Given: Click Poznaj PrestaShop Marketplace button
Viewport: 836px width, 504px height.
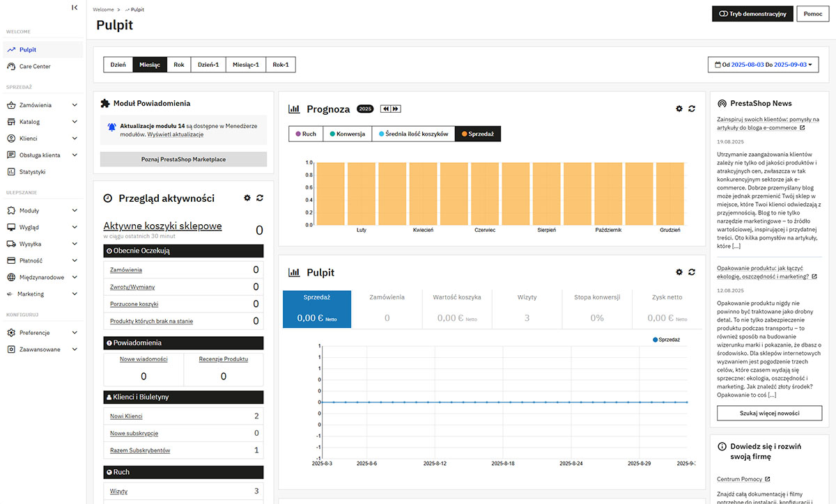Looking at the screenshot, I should tap(183, 159).
